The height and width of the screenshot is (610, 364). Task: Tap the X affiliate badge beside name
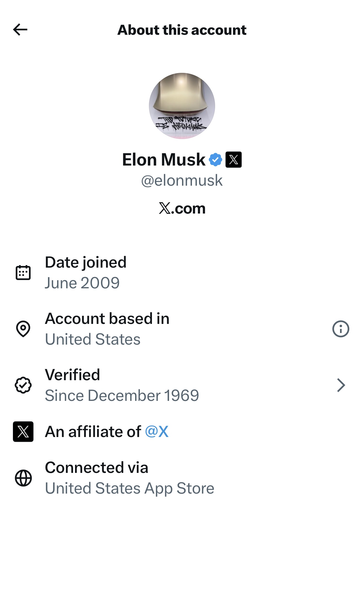[x=234, y=160]
